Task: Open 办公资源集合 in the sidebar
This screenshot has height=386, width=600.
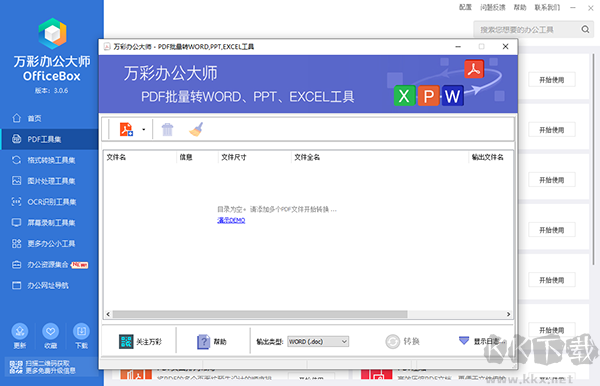Action: [49, 265]
